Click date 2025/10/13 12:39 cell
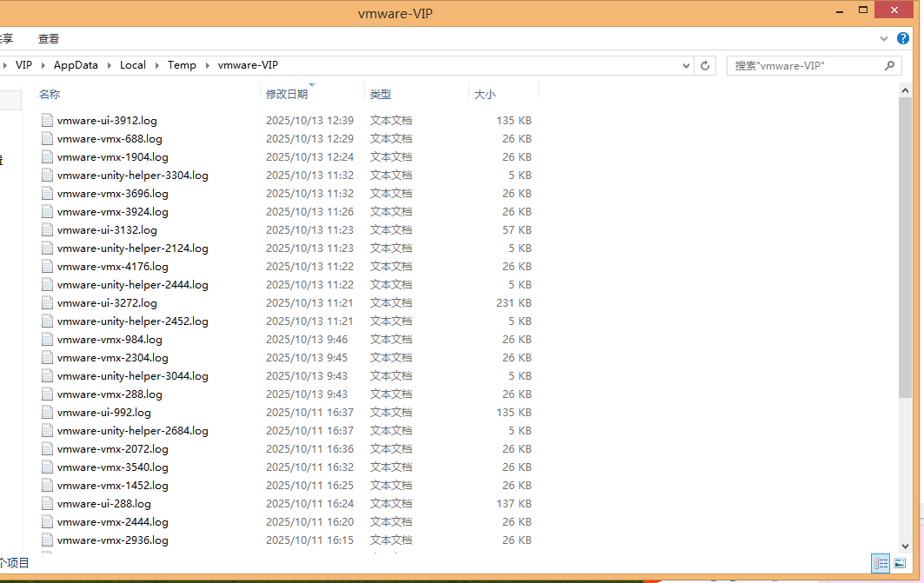 click(309, 120)
